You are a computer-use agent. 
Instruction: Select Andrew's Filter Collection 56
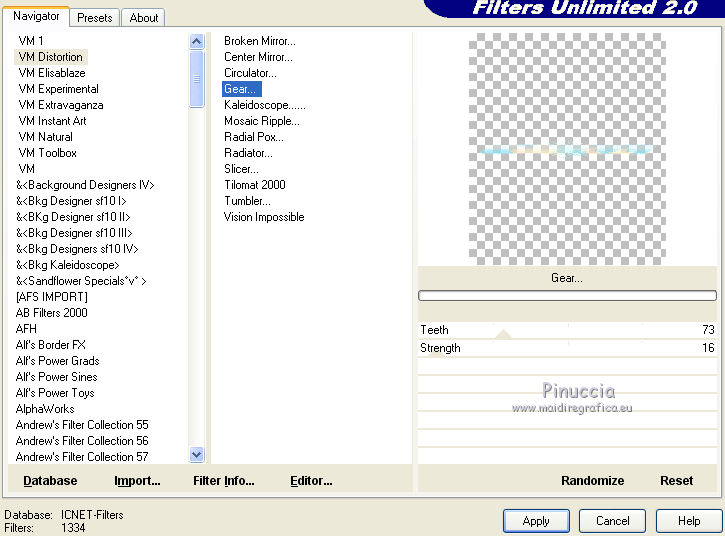[82, 441]
